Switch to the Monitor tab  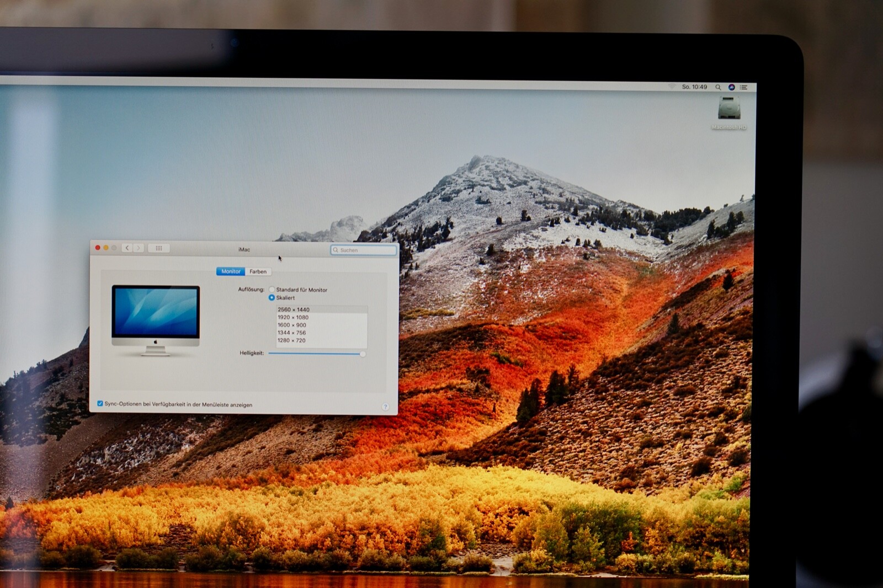coord(231,271)
